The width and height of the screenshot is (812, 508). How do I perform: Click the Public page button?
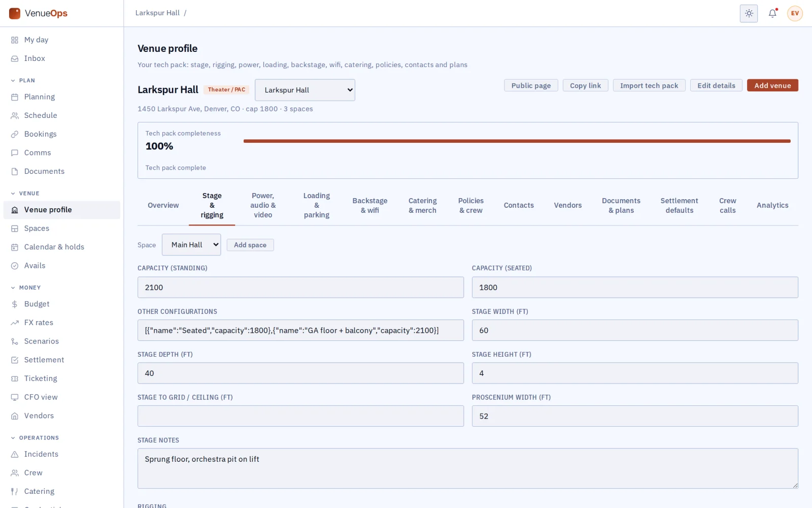(x=531, y=85)
